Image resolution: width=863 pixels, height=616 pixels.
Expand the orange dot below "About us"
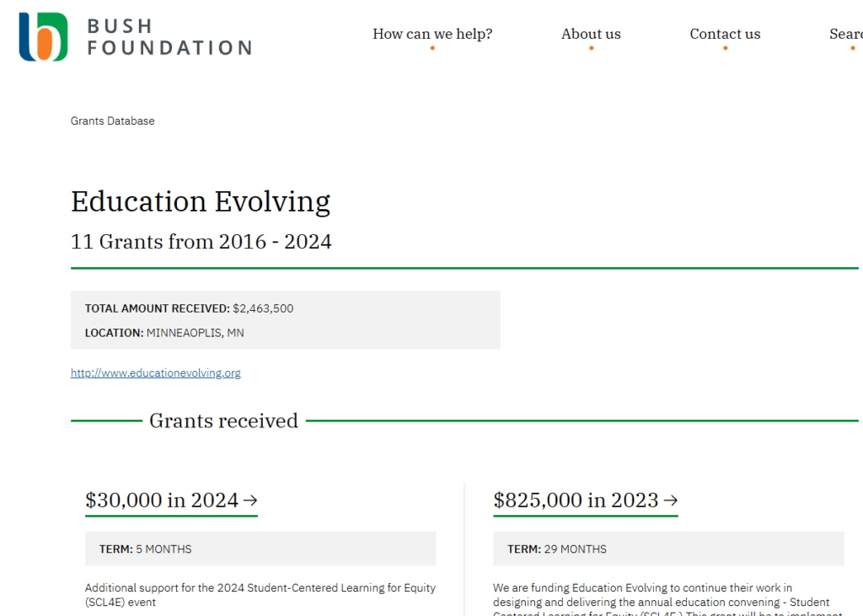click(x=591, y=48)
